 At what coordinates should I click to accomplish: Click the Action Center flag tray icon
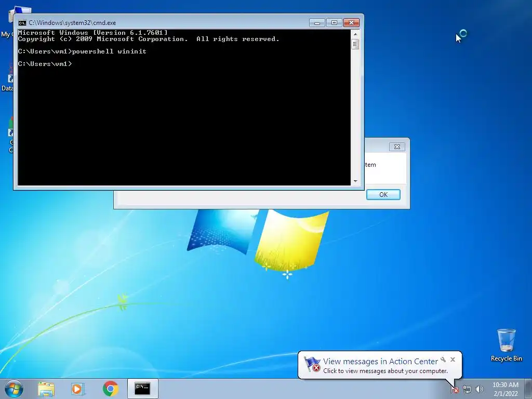455,390
